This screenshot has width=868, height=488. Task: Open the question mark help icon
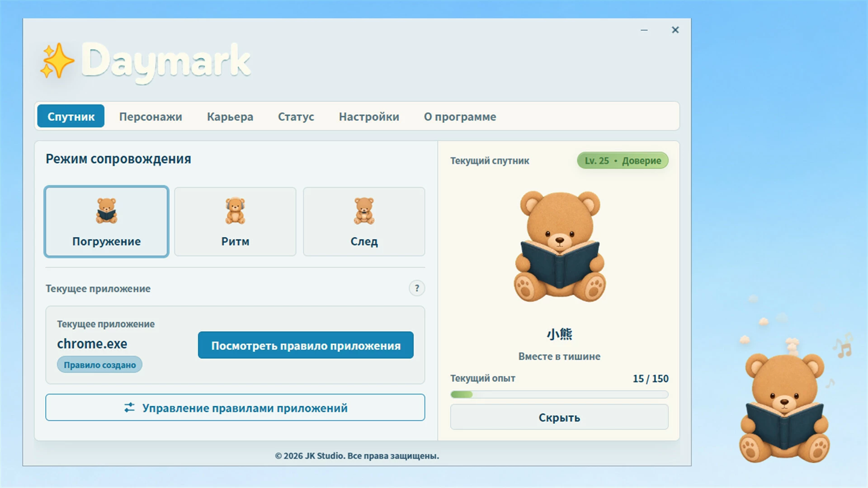pyautogui.click(x=417, y=288)
